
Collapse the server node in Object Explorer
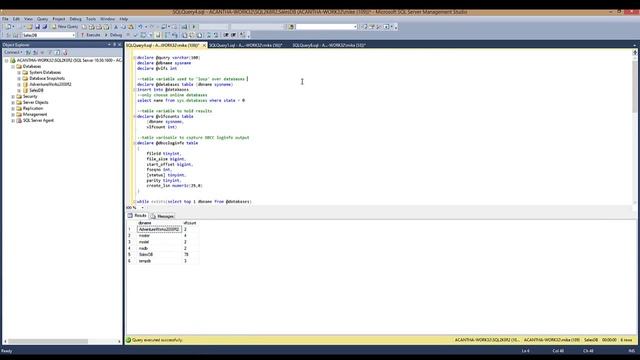7,60
